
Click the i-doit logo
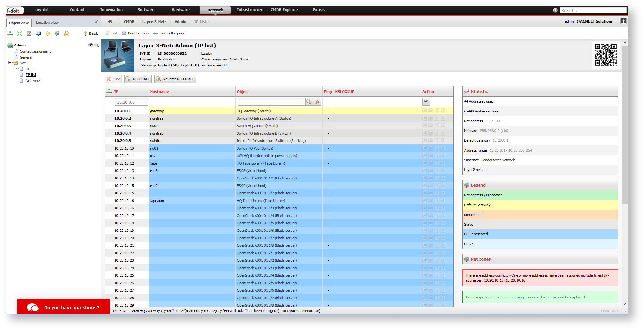[14, 10]
